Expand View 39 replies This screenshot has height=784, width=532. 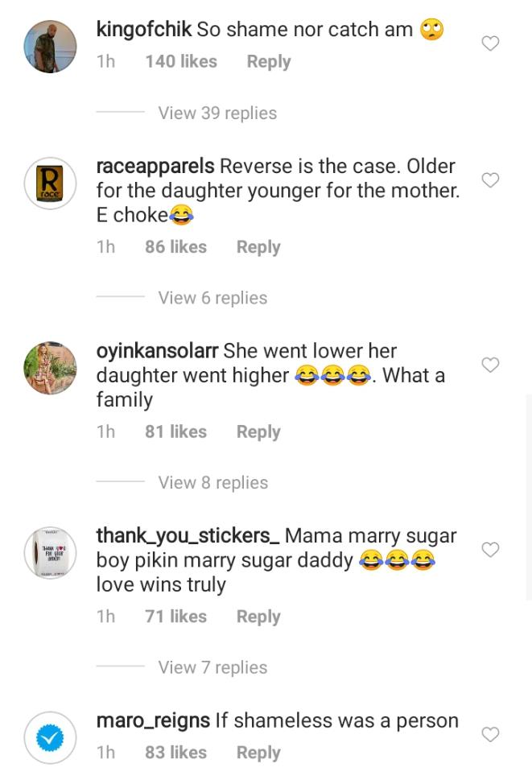click(217, 113)
